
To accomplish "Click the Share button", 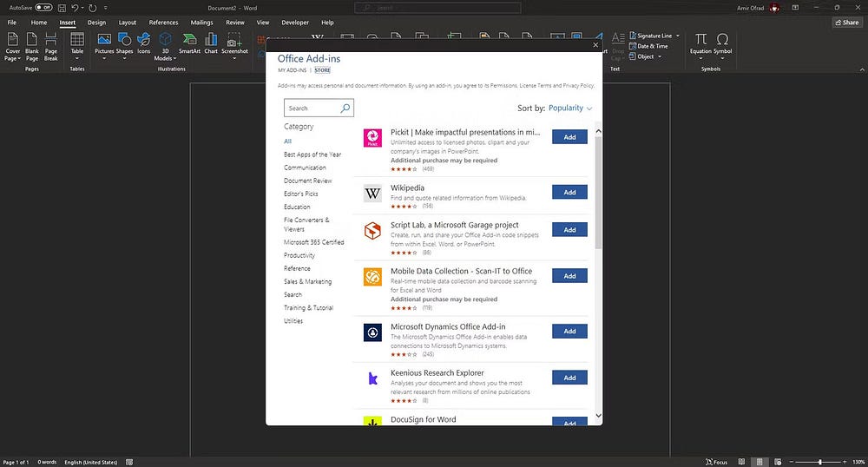I will [x=847, y=23].
